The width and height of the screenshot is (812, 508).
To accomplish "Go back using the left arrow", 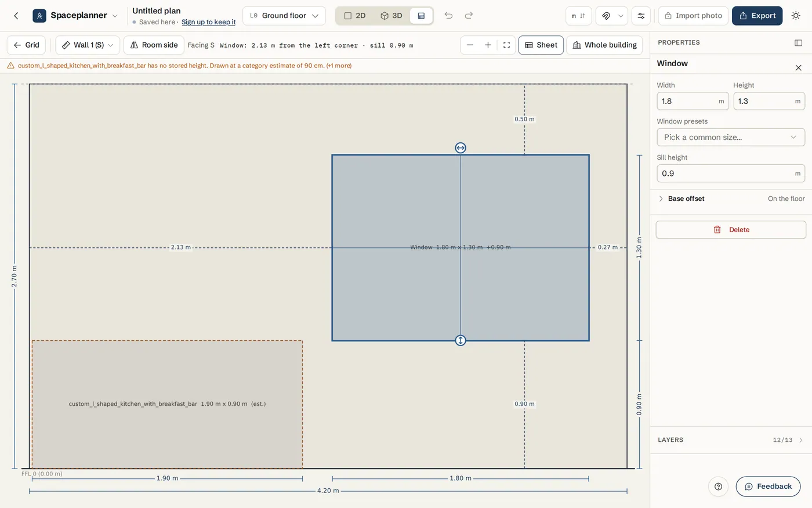I will (16, 16).
